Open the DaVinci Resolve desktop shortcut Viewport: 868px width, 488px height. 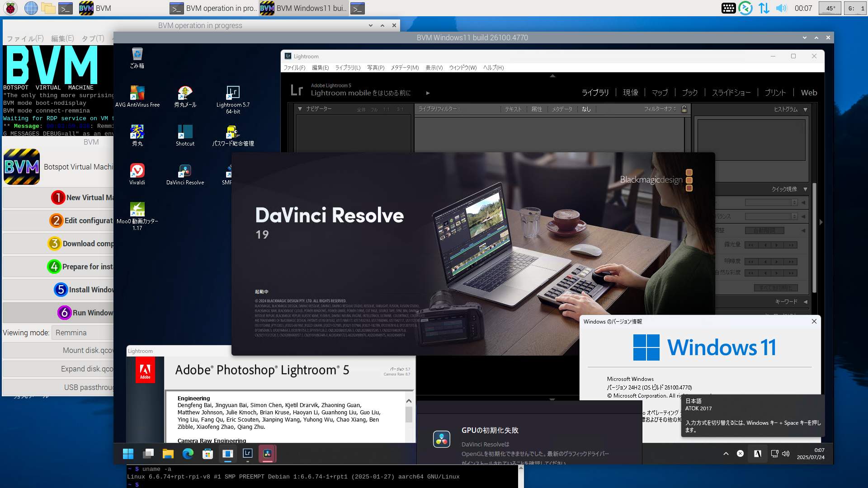point(185,174)
